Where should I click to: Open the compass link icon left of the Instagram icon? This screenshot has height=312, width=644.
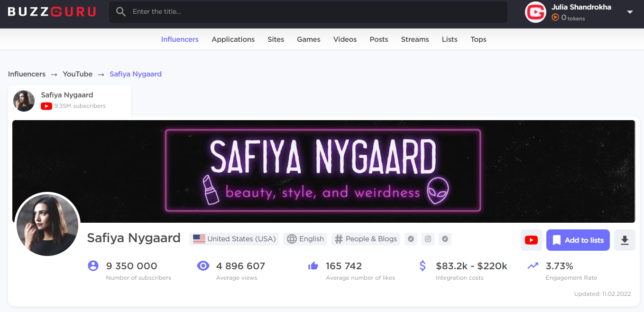411,239
